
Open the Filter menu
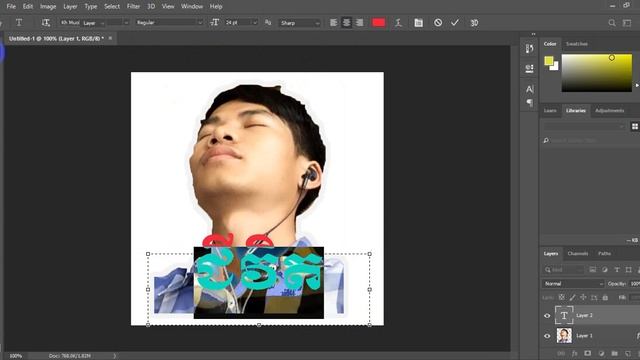[133, 7]
